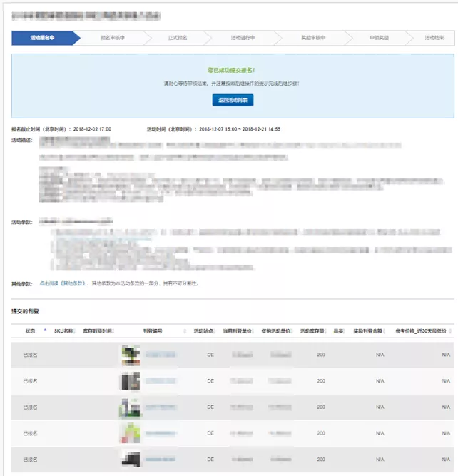Sort by the 刊登编号 column header
This screenshot has height=476, width=458.
pyautogui.click(x=153, y=331)
